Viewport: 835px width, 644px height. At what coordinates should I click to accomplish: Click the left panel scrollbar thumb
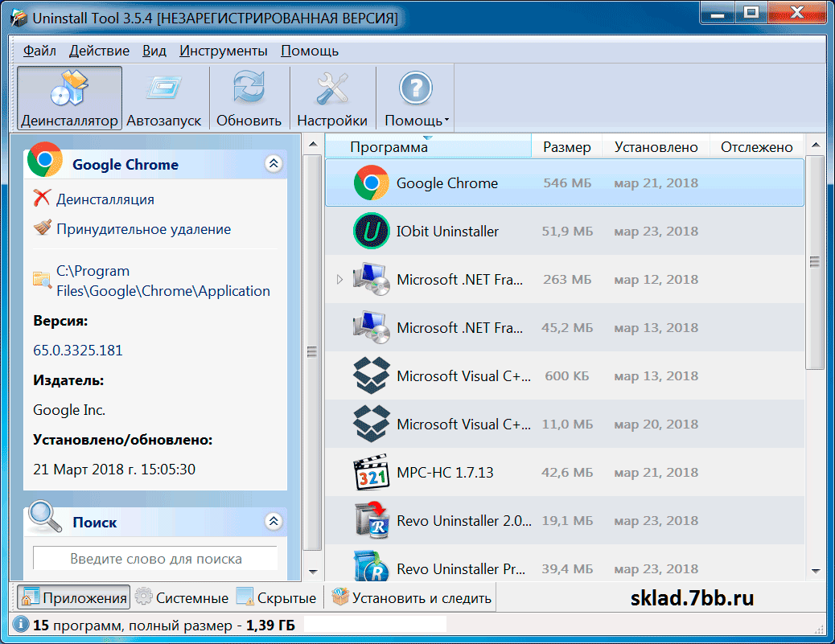tap(312, 352)
